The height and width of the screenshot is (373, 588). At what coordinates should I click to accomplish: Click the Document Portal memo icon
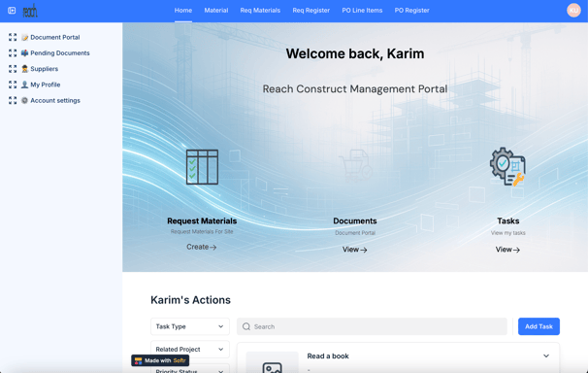coord(25,37)
